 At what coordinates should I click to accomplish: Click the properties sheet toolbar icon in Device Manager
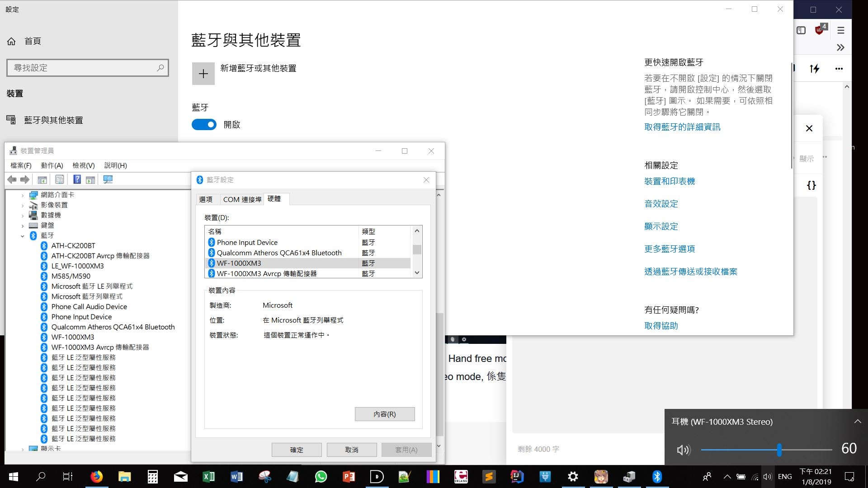[x=59, y=180]
